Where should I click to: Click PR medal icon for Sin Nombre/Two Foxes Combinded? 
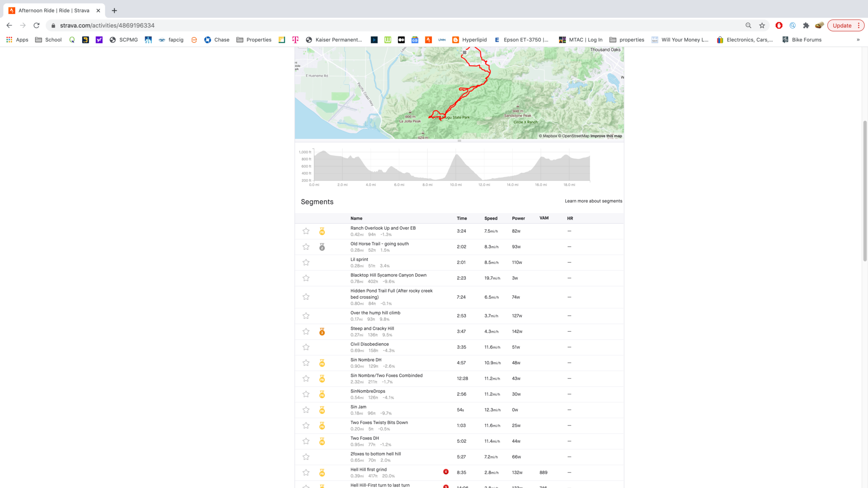pyautogui.click(x=322, y=379)
